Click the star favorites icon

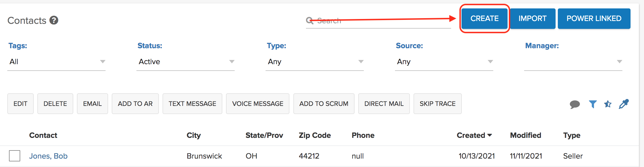coord(608,104)
